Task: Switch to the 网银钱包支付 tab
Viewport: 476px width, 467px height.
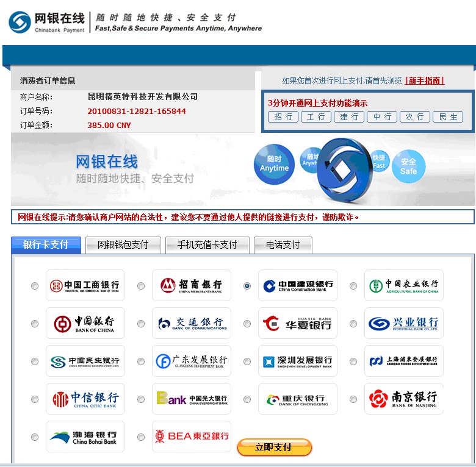Action: tap(123, 244)
